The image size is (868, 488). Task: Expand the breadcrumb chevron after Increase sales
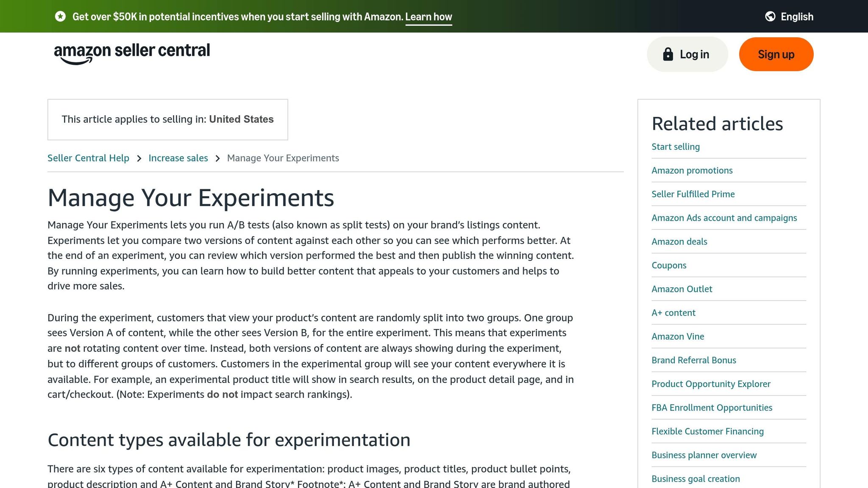coord(217,158)
